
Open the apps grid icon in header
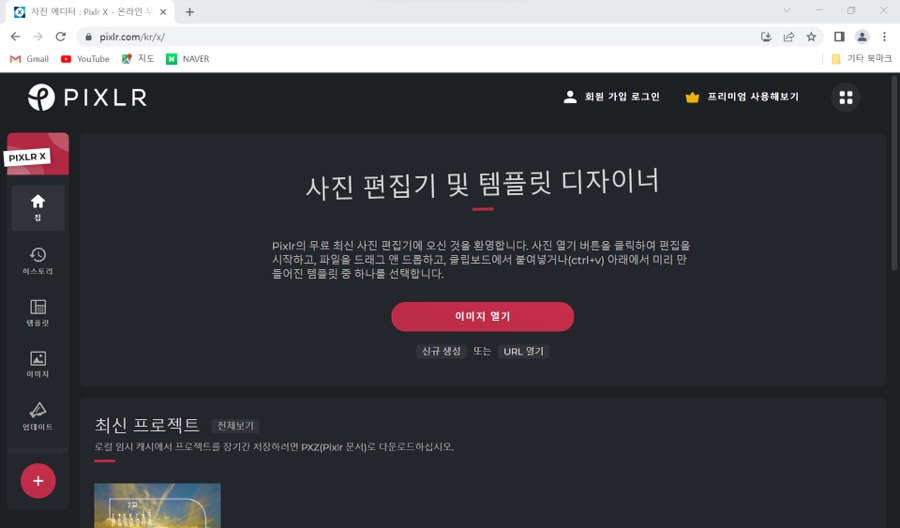coord(845,98)
